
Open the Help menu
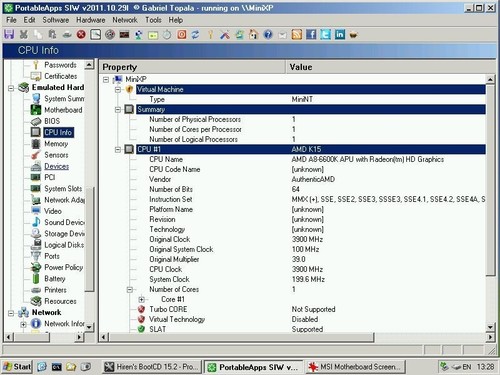click(x=176, y=20)
